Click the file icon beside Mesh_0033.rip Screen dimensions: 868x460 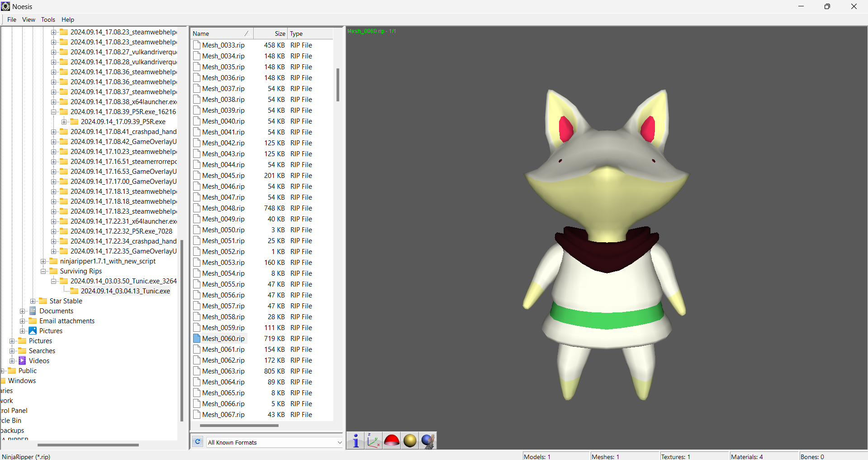click(x=197, y=45)
